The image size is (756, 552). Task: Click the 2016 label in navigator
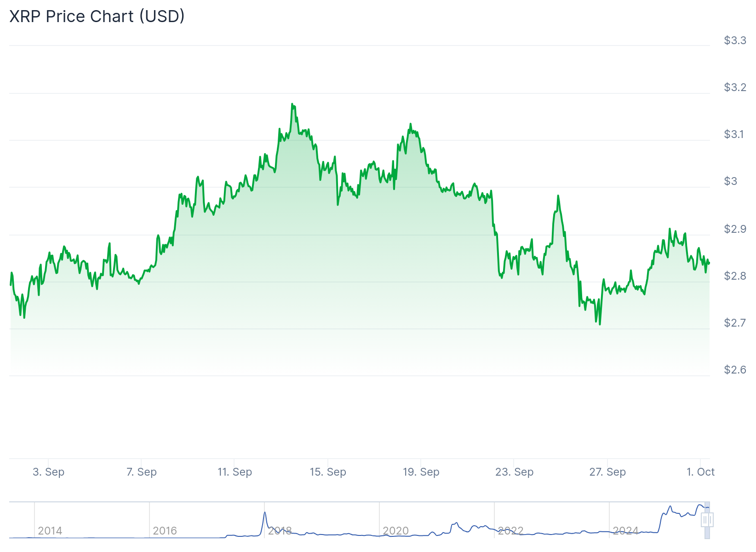pyautogui.click(x=165, y=531)
